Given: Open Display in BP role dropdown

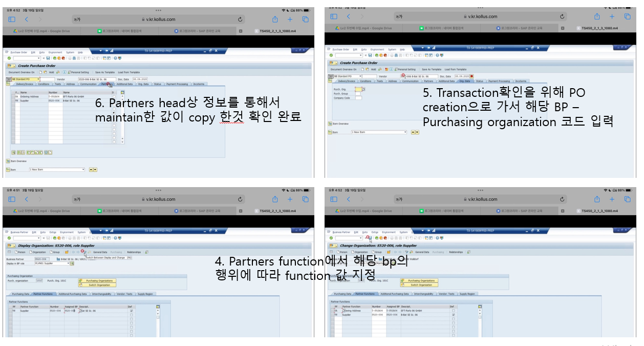Looking at the screenshot, I should (x=68, y=263).
